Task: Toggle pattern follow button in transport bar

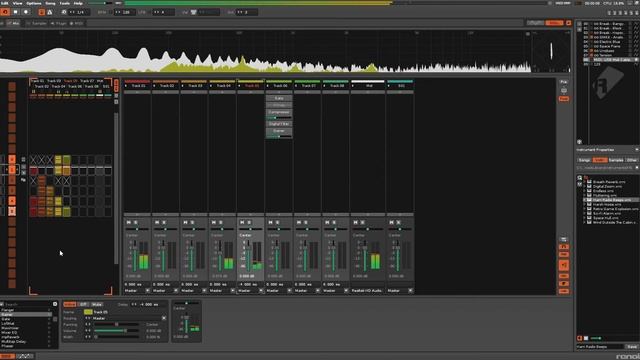Action: [42, 12]
